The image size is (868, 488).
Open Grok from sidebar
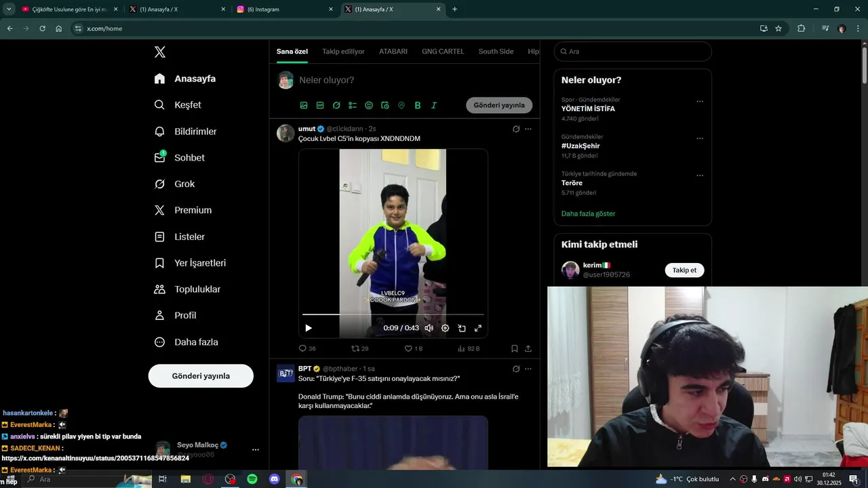[174, 184]
